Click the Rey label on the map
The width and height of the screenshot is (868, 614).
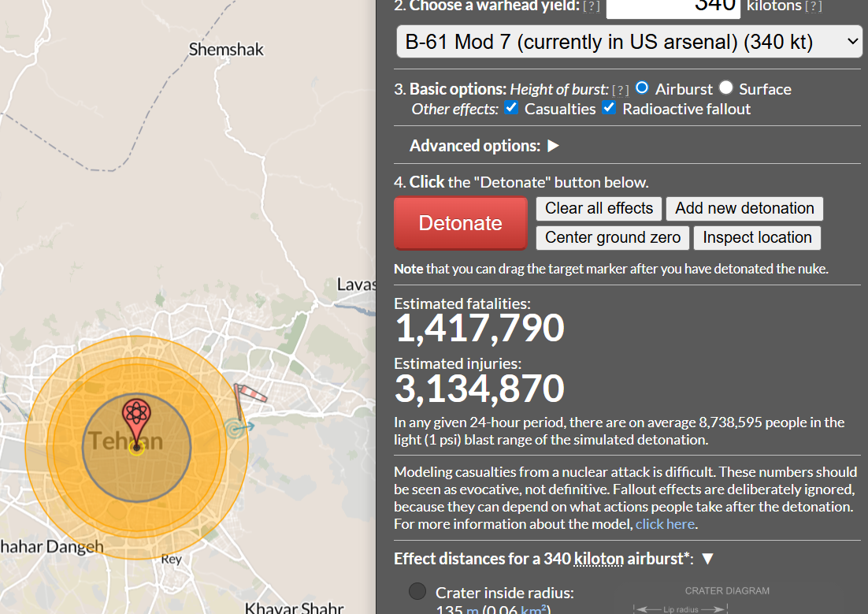[x=172, y=559]
